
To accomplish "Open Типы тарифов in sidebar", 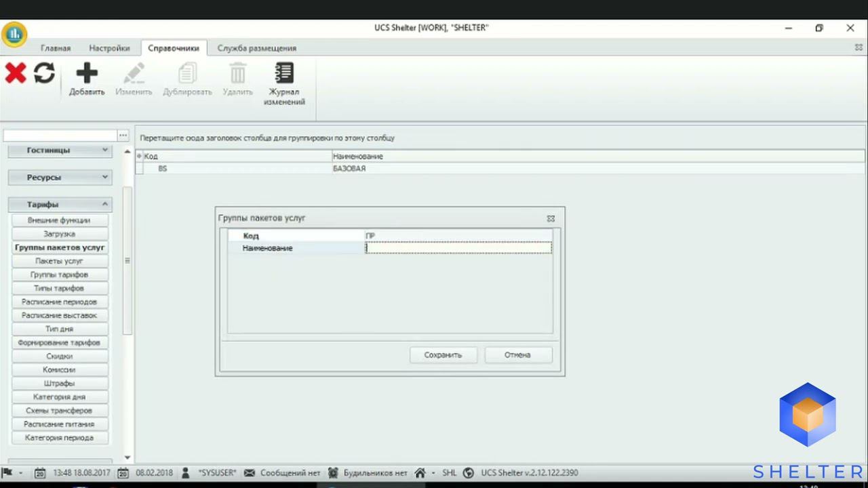I will point(59,288).
